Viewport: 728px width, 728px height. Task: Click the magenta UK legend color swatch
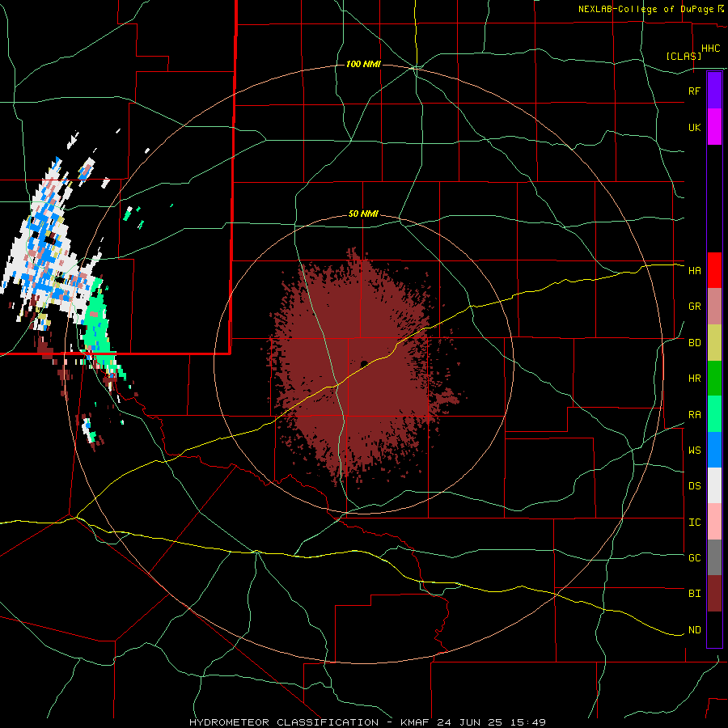click(x=714, y=127)
